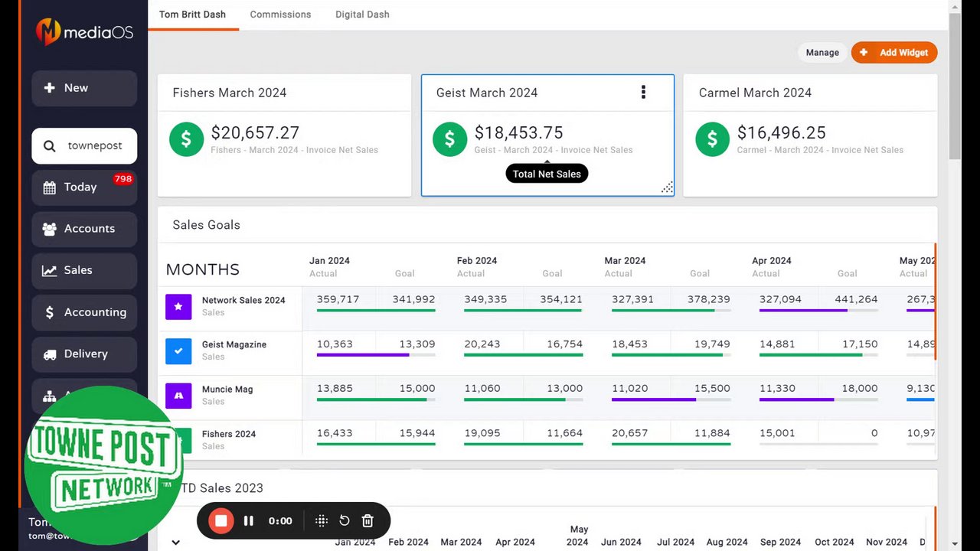Click the Jan 2024 column header in Sales Goals
The width and height of the screenshot is (980, 551).
click(x=329, y=260)
